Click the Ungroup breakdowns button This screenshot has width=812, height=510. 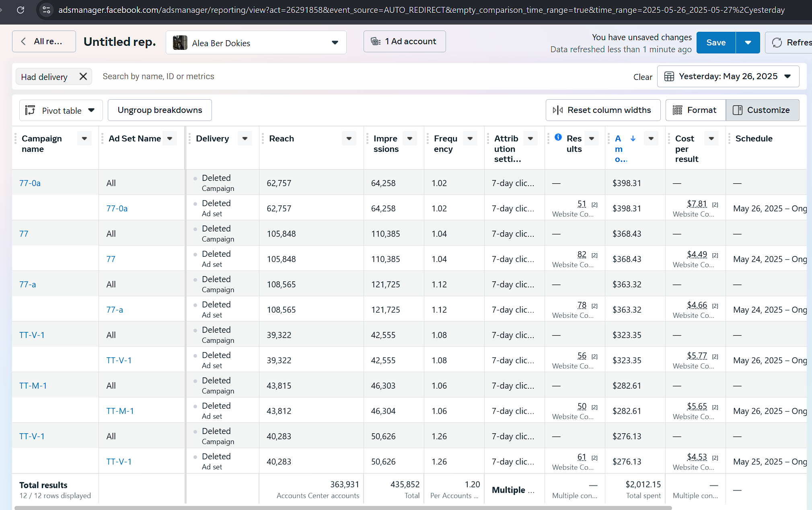click(x=160, y=110)
